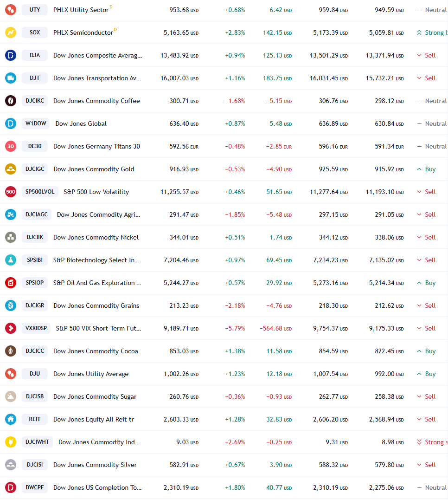Click the Strong buy rating for SOX
The height and width of the screenshot is (500, 448).
pyautogui.click(x=432, y=32)
